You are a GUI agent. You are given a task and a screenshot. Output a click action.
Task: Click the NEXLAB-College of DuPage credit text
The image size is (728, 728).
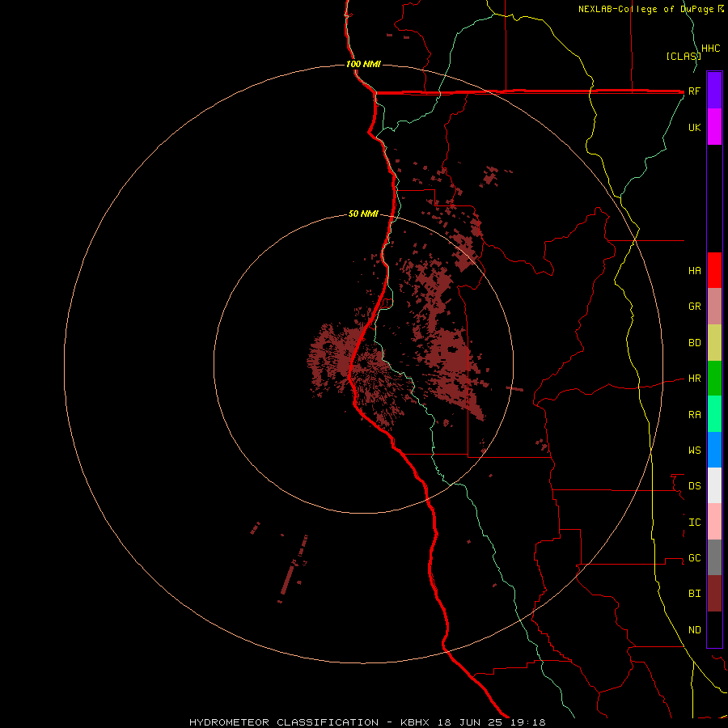[x=647, y=9]
